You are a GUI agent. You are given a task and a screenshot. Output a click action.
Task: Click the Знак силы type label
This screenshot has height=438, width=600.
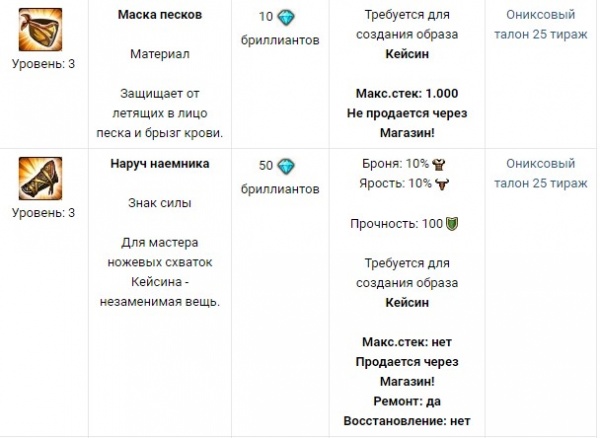(162, 203)
